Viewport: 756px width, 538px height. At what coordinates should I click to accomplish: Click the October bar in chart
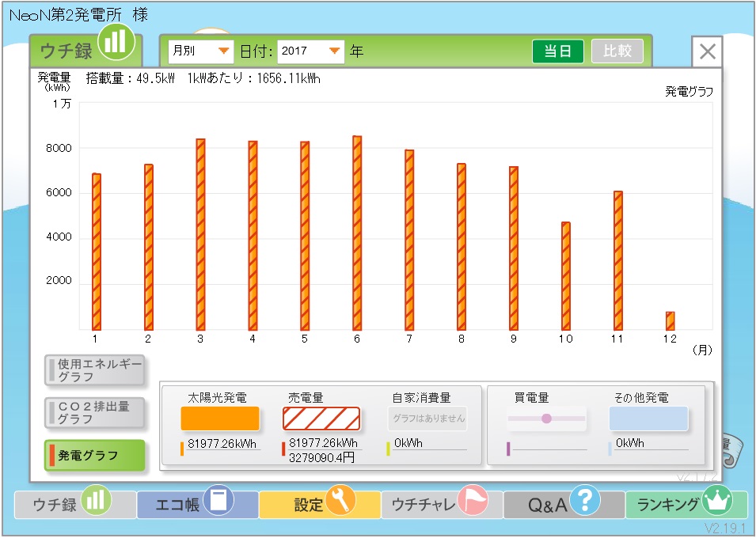pos(566,276)
